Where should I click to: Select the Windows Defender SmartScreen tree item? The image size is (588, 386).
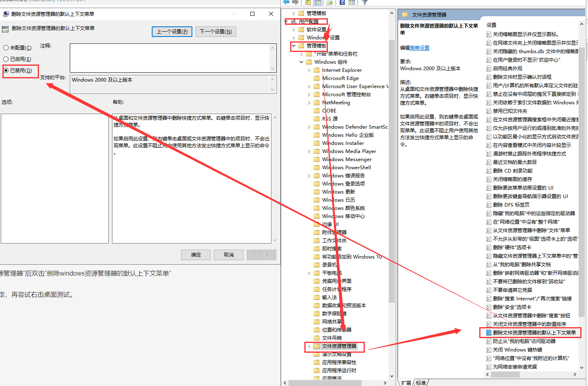pos(355,127)
